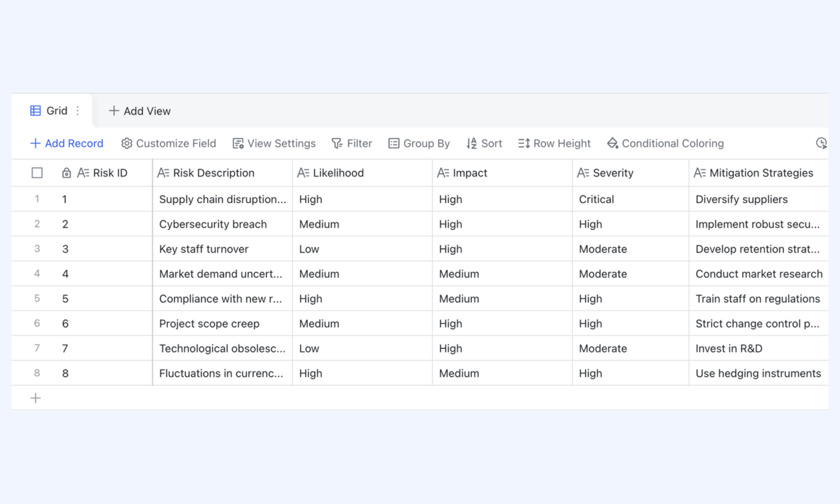Select Impact cell in Market demand row

tap(502, 273)
